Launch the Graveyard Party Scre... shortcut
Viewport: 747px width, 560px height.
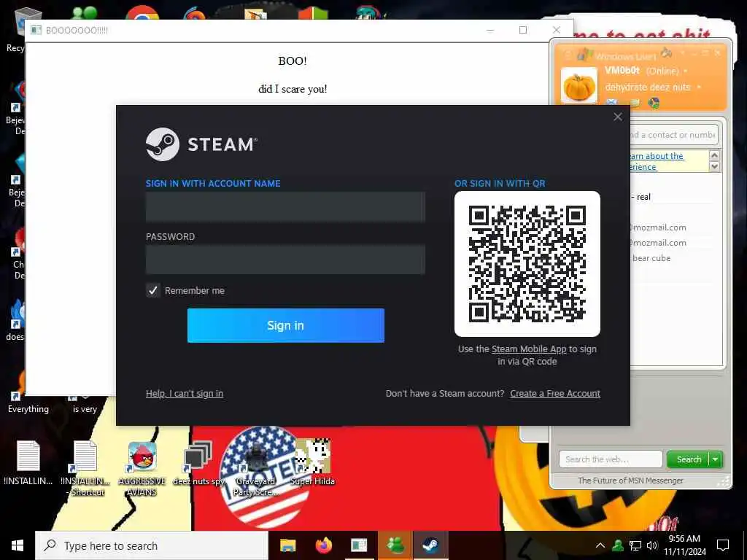coord(256,469)
